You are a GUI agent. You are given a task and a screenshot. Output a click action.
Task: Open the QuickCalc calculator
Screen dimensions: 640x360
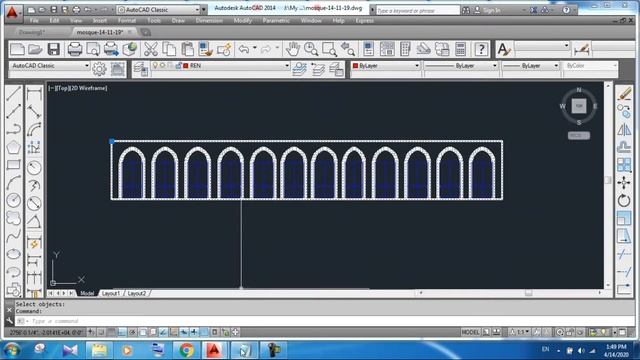pyautogui.click(x=460, y=49)
